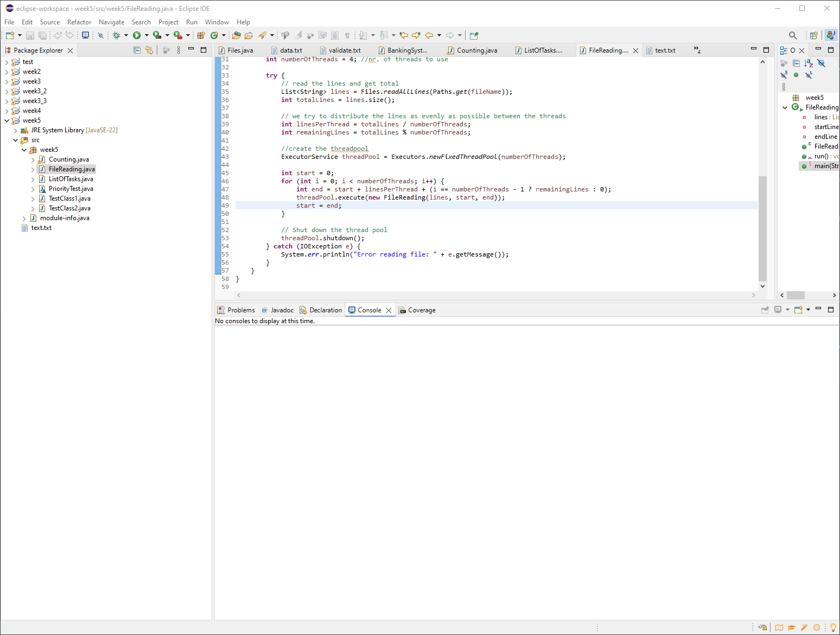Screen dimensions: 840x635
Task: Toggle Sort alphabetically in Outline view
Action: click(x=809, y=63)
